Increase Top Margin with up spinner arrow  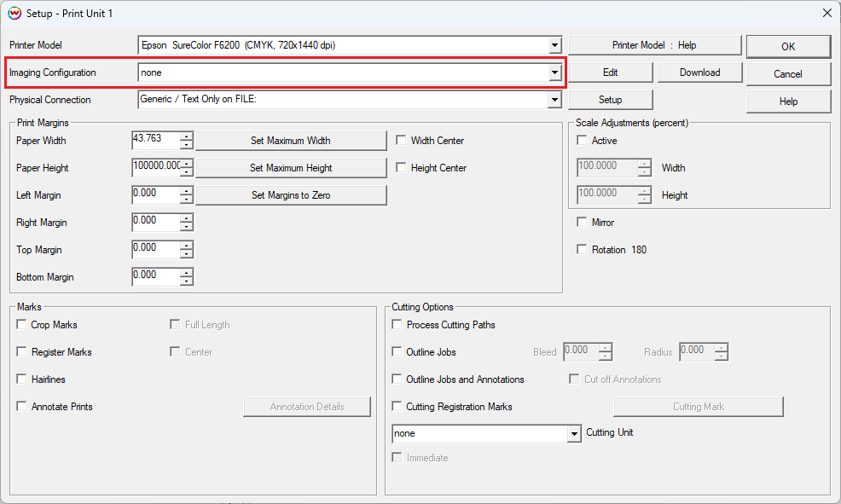187,246
